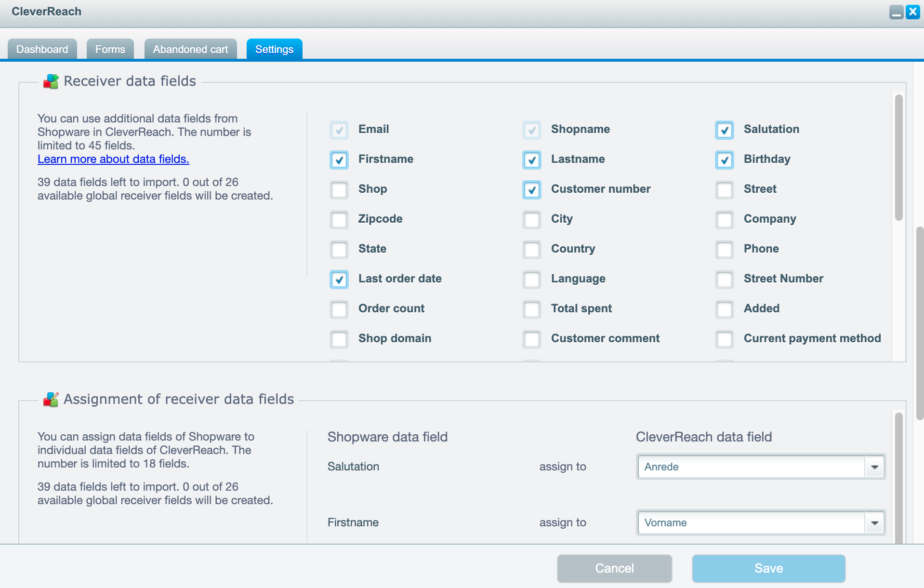The image size is (924, 588).
Task: Enable the Language data field
Action: pyautogui.click(x=532, y=280)
